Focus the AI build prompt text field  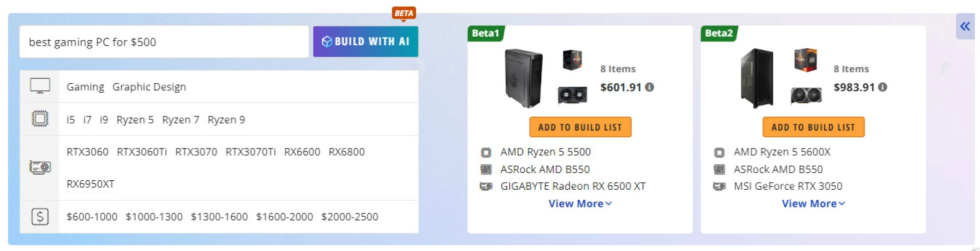[164, 42]
